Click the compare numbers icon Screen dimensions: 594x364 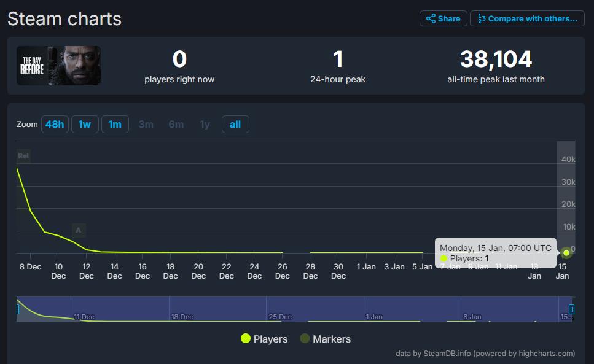482,18
